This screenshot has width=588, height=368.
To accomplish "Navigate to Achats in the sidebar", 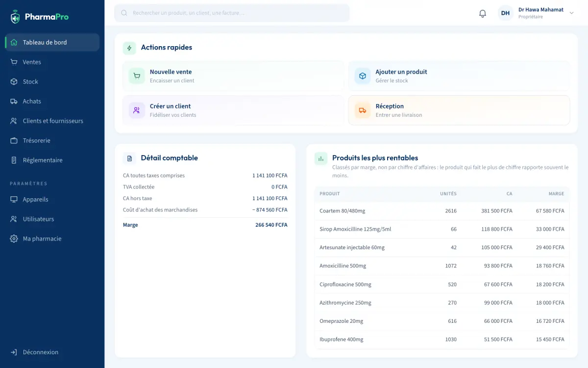I will click(52, 101).
